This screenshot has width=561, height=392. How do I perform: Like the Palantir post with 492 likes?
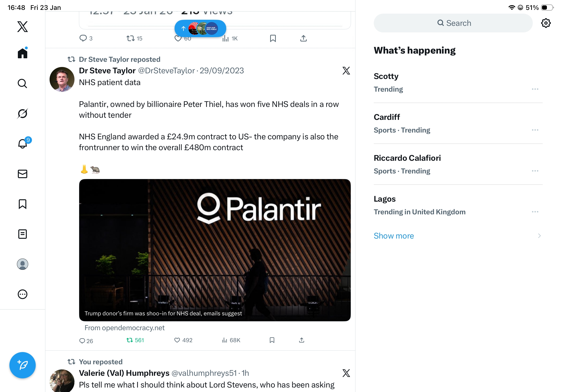coord(177,340)
